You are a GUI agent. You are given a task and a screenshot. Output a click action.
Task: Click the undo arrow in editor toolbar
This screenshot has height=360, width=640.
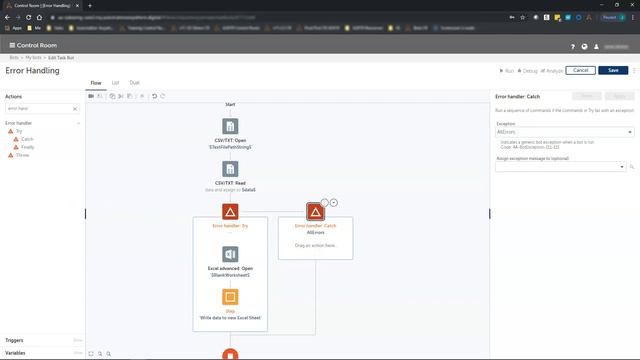(154, 96)
